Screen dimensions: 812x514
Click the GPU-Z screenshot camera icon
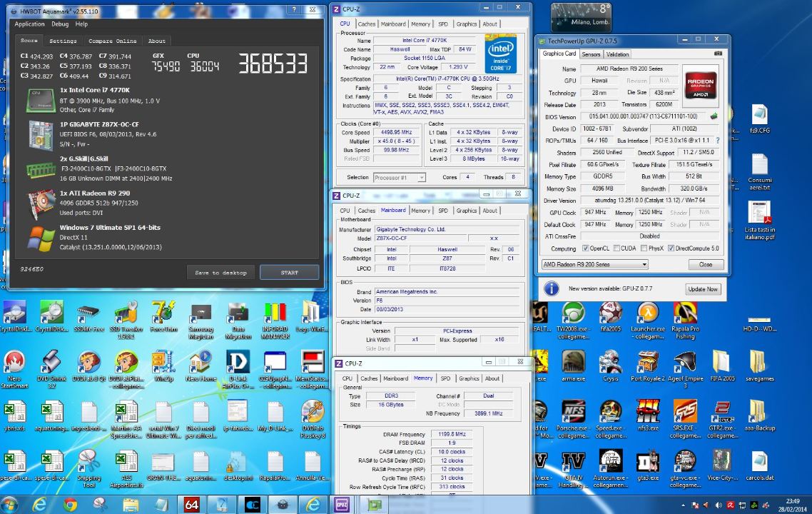tap(718, 54)
